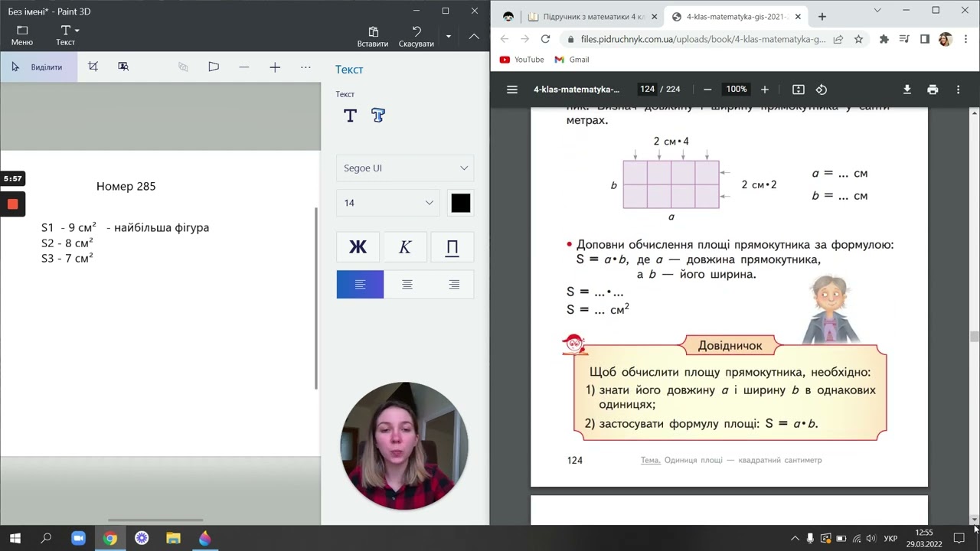Open the YouTube bookmark
Screen dimensions: 980x551
coord(521,60)
